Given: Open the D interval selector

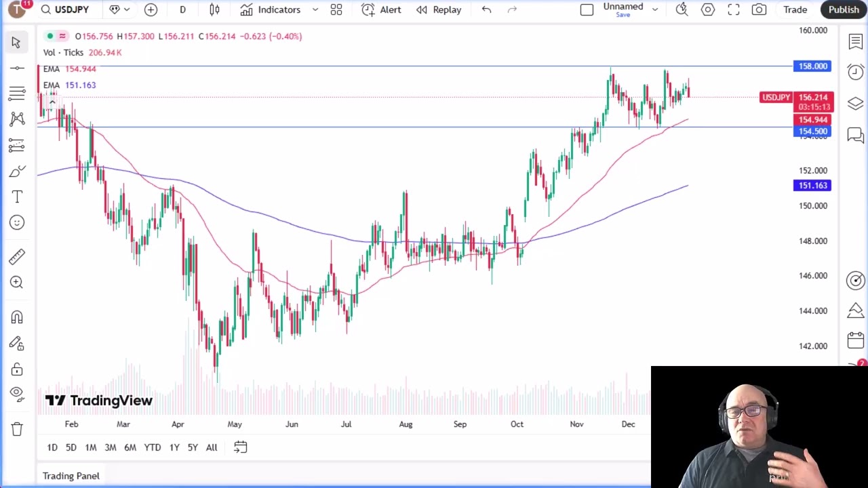Looking at the screenshot, I should pyautogui.click(x=182, y=9).
